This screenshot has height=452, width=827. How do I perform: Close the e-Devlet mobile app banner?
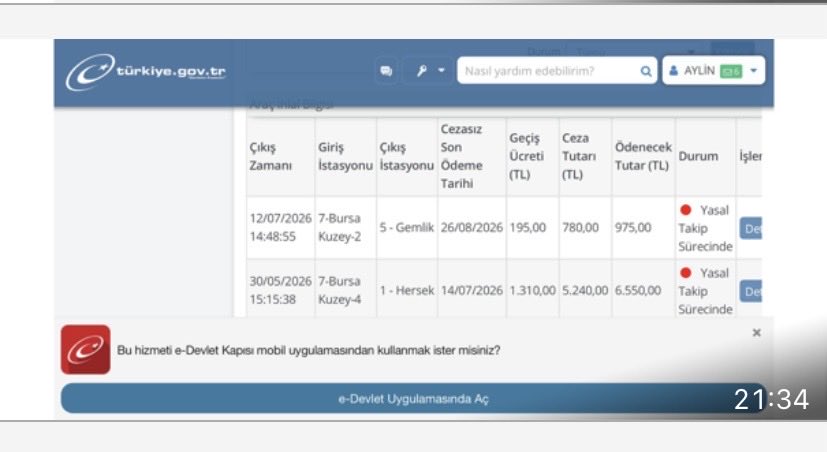point(756,333)
